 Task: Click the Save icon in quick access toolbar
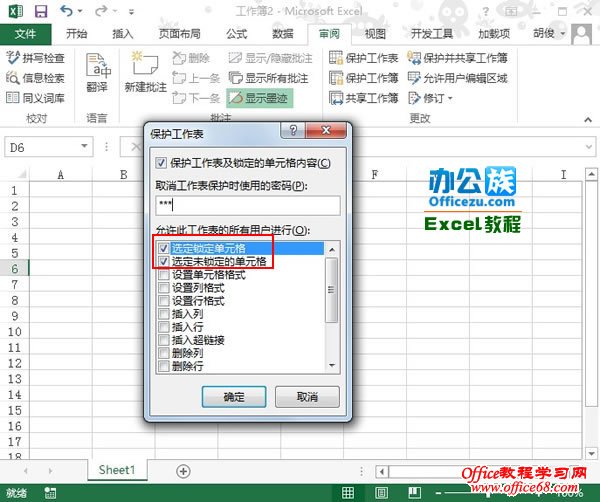41,11
